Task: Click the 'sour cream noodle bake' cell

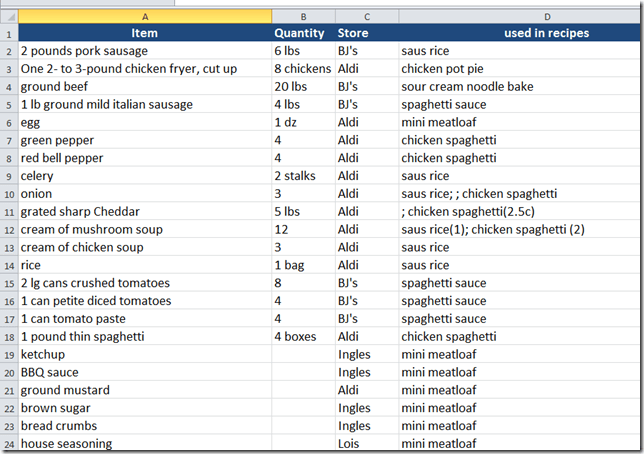Action: (x=520, y=87)
